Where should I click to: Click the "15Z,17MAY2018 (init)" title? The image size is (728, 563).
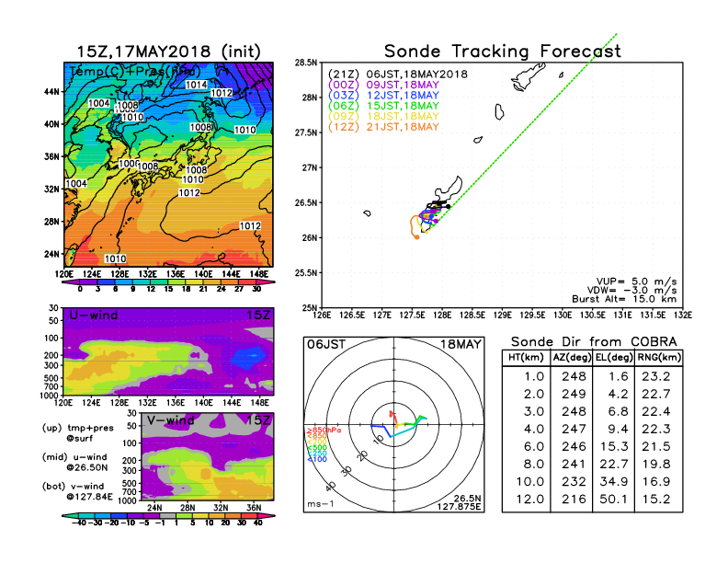click(168, 52)
